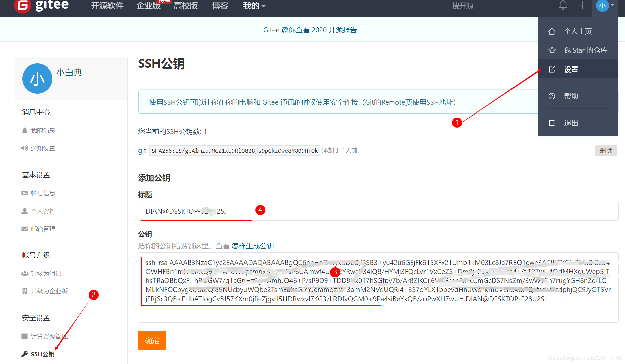
Task: Grab the textarea resize handle corner
Action: (x=615, y=320)
